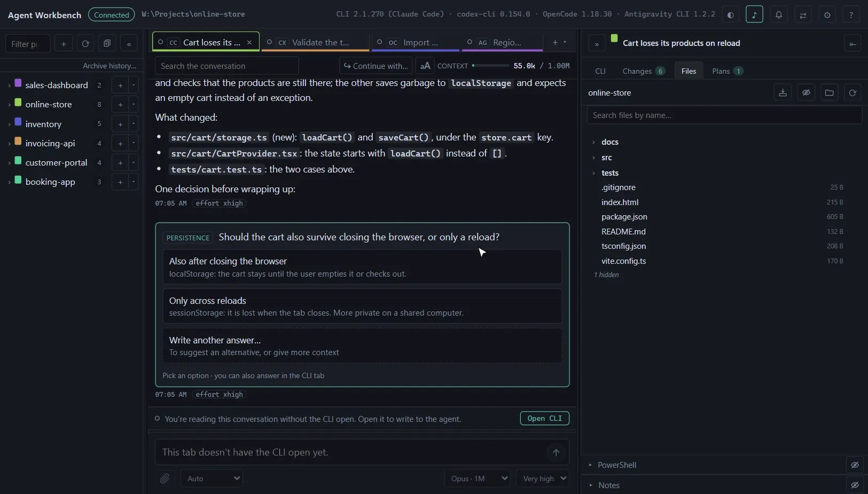Open settings gear in top bar

click(827, 14)
